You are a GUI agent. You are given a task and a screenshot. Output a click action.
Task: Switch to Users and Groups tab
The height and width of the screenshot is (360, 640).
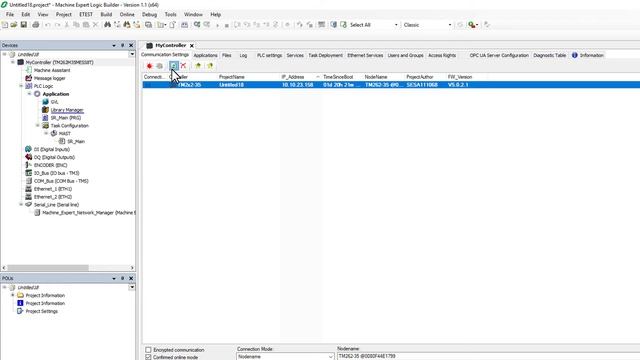(405, 55)
